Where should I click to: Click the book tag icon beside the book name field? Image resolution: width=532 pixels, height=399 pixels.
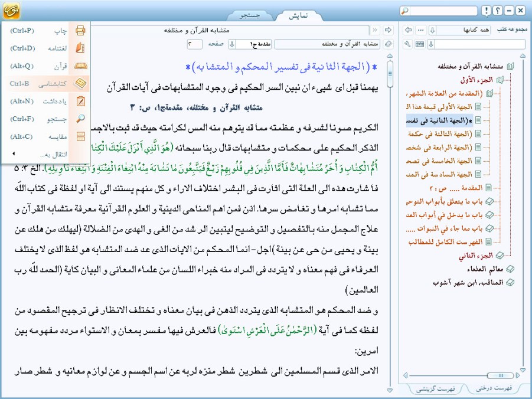coord(388,44)
